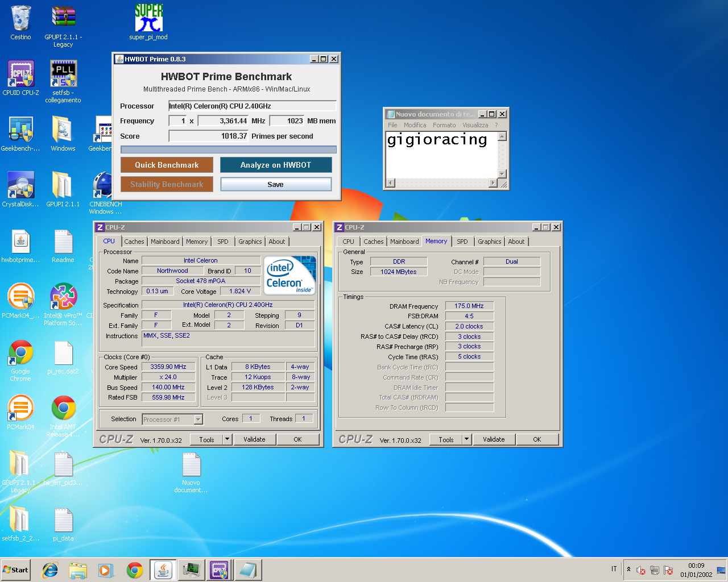Image resolution: width=728 pixels, height=582 pixels.
Task: Open the pi_data file on desktop
Action: pyautogui.click(x=63, y=524)
